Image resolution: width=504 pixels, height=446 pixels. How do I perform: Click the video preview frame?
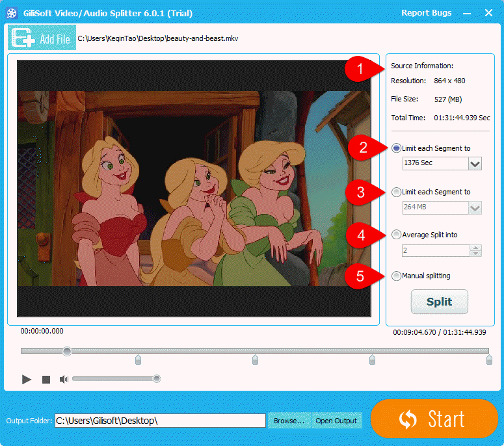point(194,189)
